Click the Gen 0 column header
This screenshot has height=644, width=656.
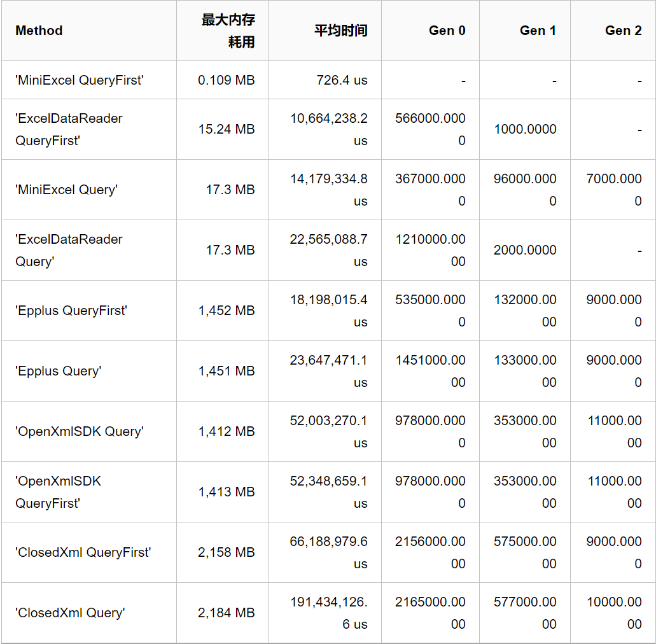point(447,31)
